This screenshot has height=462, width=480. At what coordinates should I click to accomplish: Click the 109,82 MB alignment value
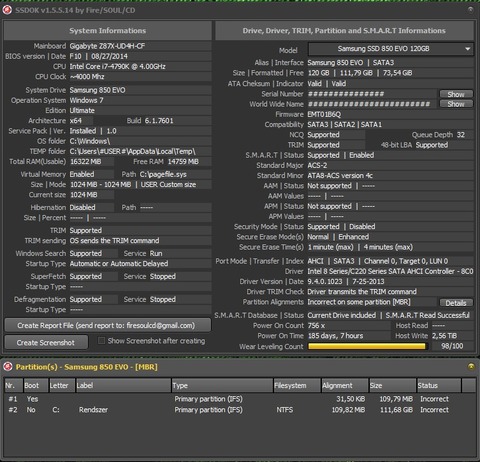[348, 410]
